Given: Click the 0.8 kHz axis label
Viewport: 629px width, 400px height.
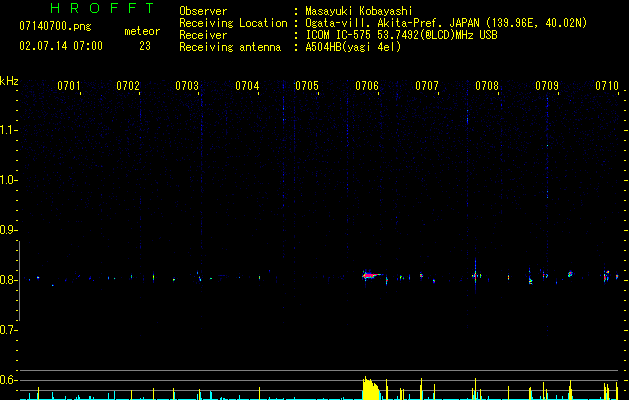Looking at the screenshot, I should [x=7, y=280].
